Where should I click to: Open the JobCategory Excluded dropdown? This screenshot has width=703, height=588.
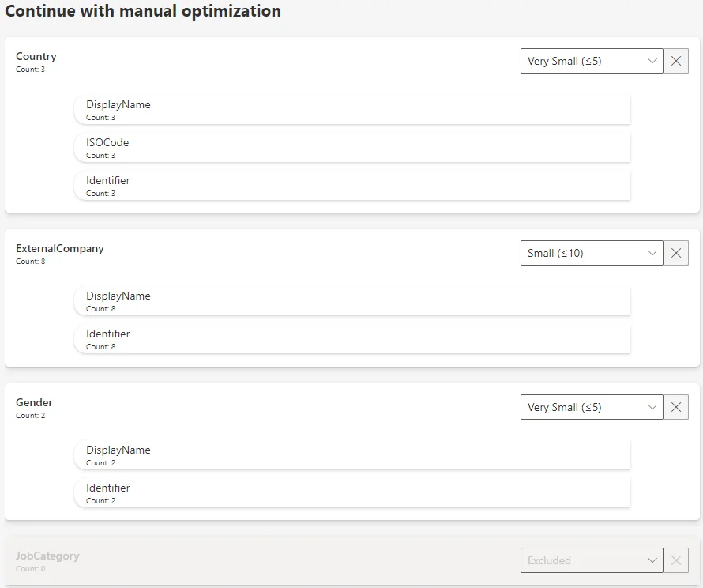[592, 560]
